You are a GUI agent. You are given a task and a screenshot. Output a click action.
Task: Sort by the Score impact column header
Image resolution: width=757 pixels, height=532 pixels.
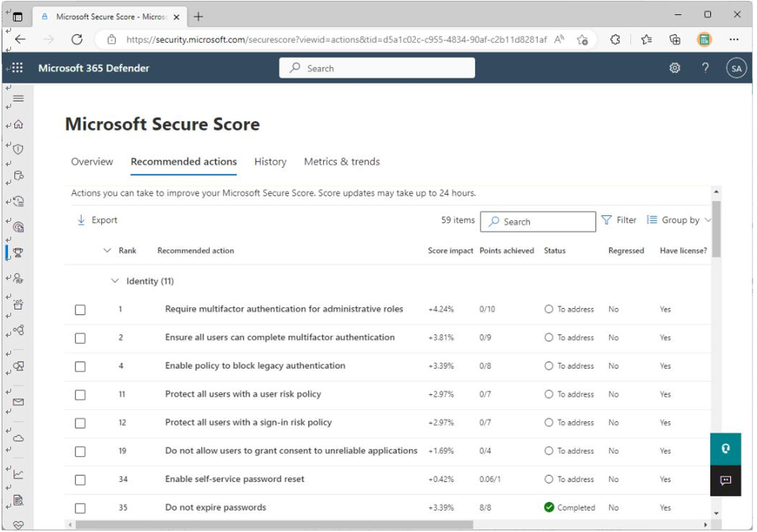tap(451, 250)
